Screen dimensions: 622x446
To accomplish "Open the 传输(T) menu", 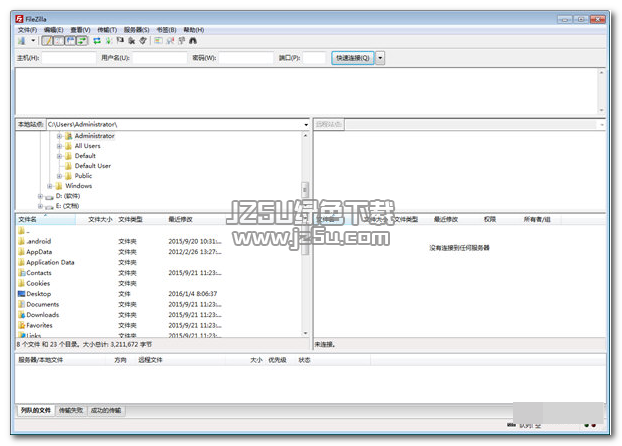I will [x=107, y=30].
